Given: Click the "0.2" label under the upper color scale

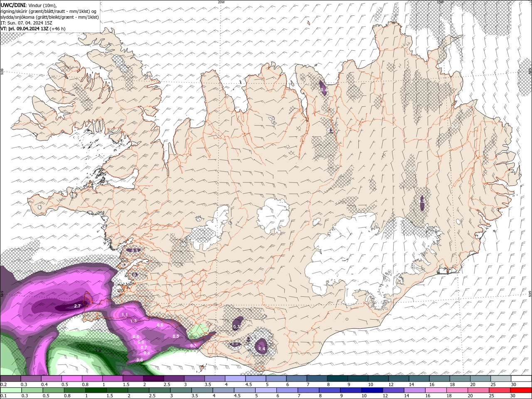Looking at the screenshot, I should click(3, 384).
